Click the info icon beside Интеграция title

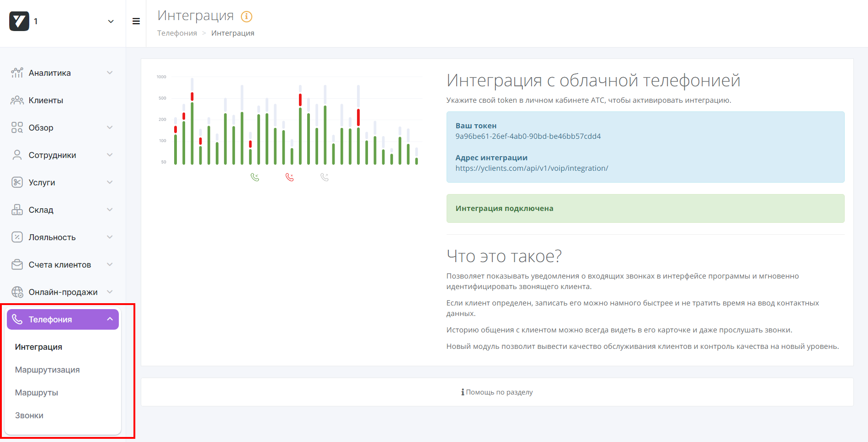pyautogui.click(x=246, y=17)
